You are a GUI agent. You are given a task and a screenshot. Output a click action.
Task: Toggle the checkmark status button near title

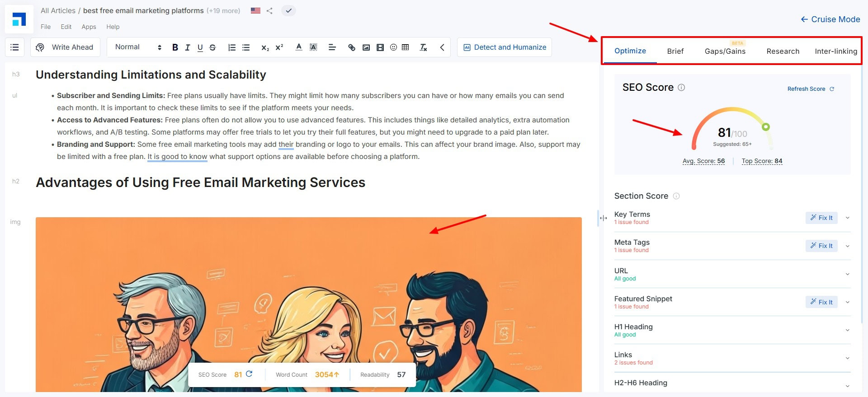[x=288, y=11]
